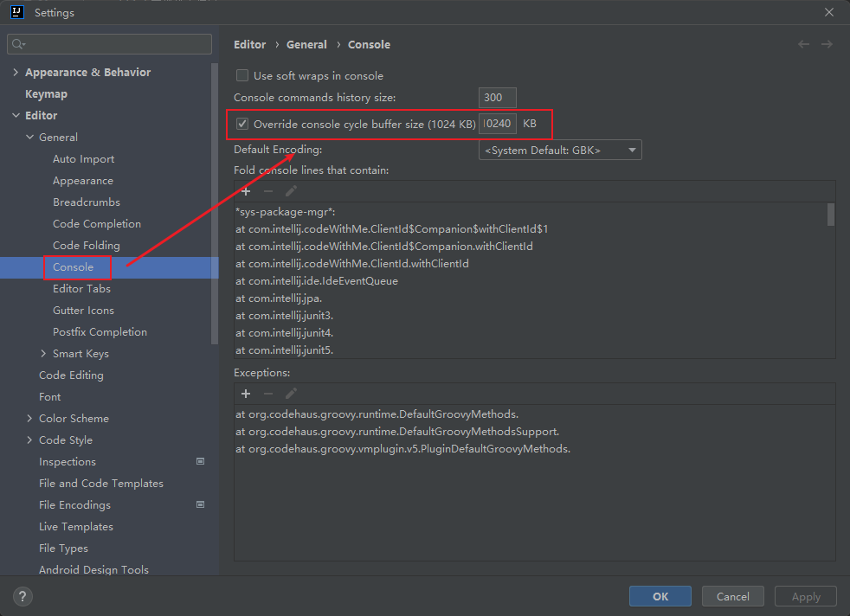Open Live Templates settings
This screenshot has height=616, width=850.
click(x=76, y=527)
